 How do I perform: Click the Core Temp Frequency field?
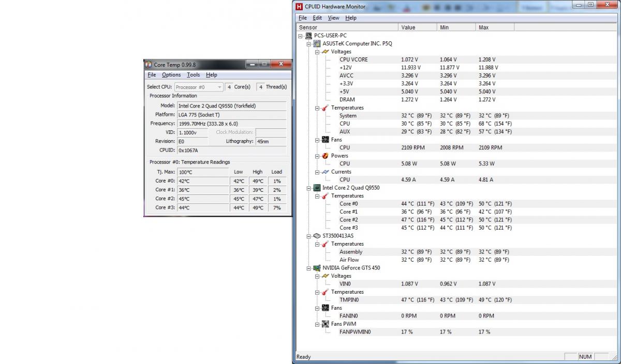[231, 124]
